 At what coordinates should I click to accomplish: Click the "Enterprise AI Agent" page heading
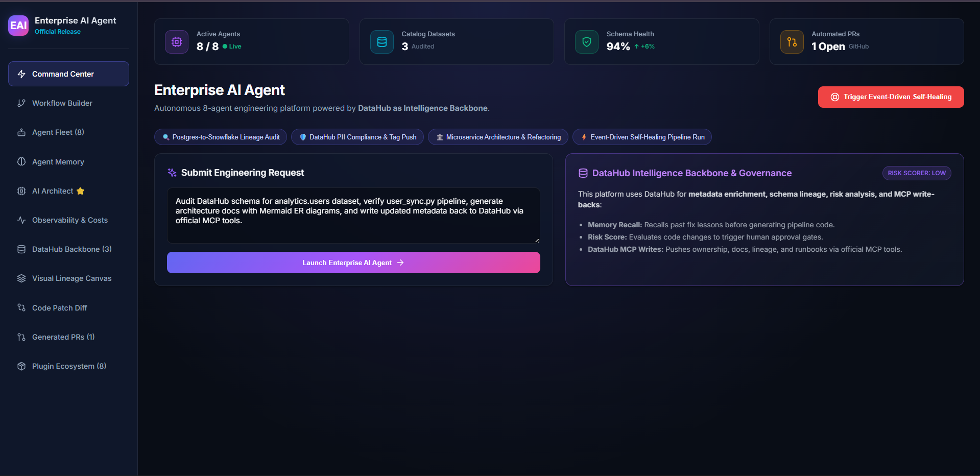[x=220, y=90]
